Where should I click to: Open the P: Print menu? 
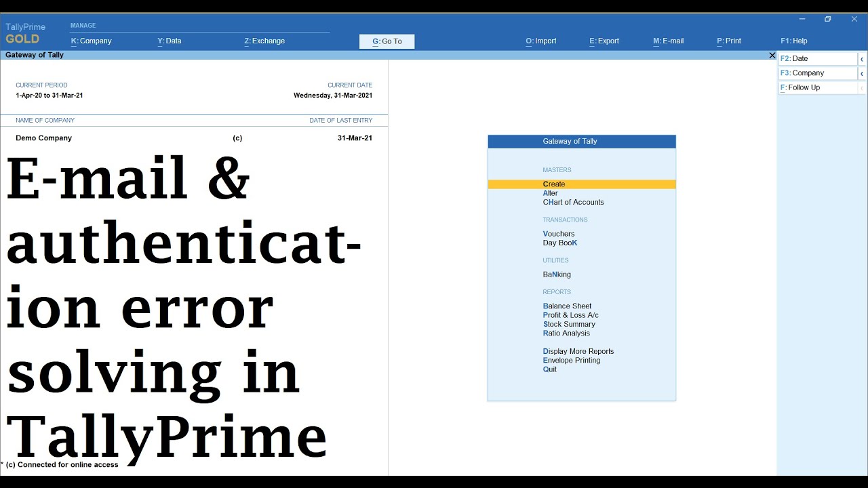coord(729,41)
